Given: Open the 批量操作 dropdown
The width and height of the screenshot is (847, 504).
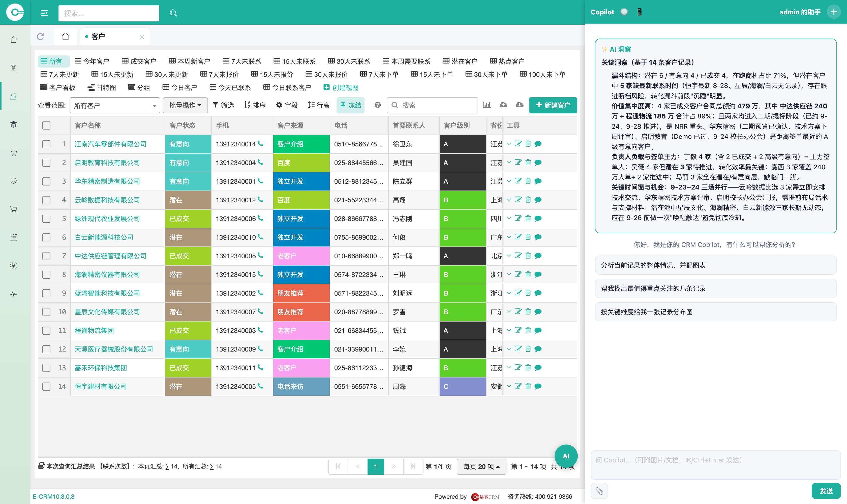Looking at the screenshot, I should 185,105.
